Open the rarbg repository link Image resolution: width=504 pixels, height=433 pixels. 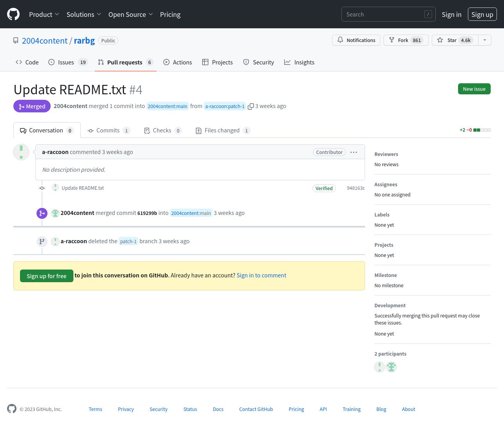point(84,40)
